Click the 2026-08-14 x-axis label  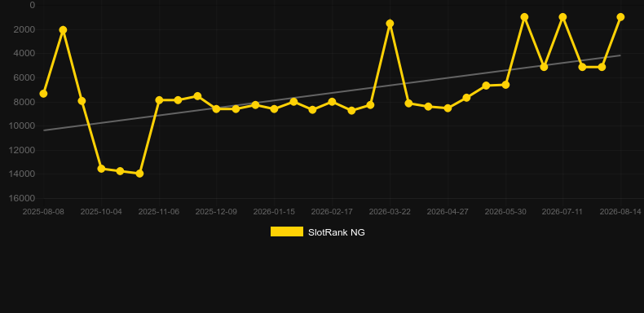click(x=620, y=212)
